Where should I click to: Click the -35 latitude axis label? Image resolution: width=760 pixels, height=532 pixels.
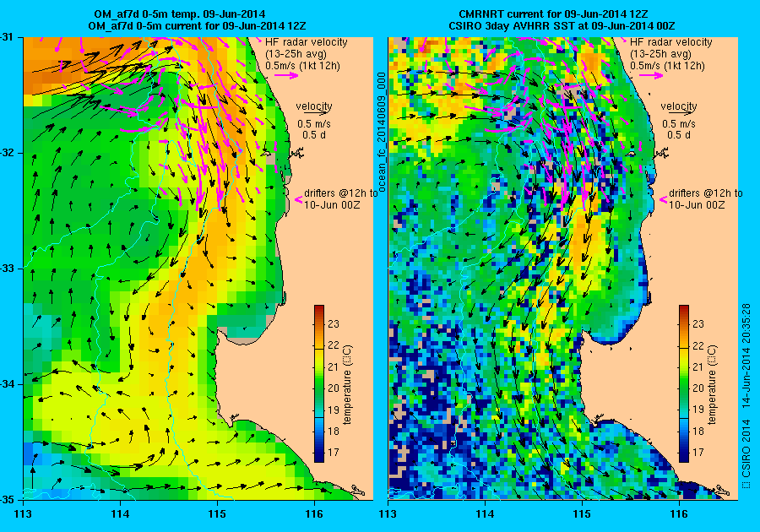(7, 500)
